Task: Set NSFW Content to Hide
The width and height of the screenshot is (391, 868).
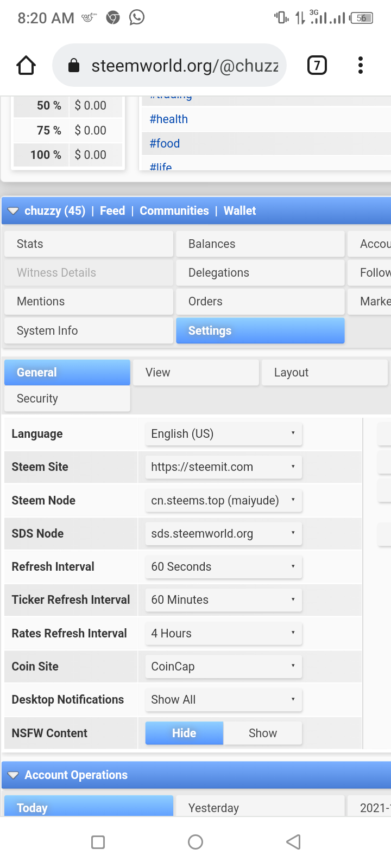Action: 184,733
